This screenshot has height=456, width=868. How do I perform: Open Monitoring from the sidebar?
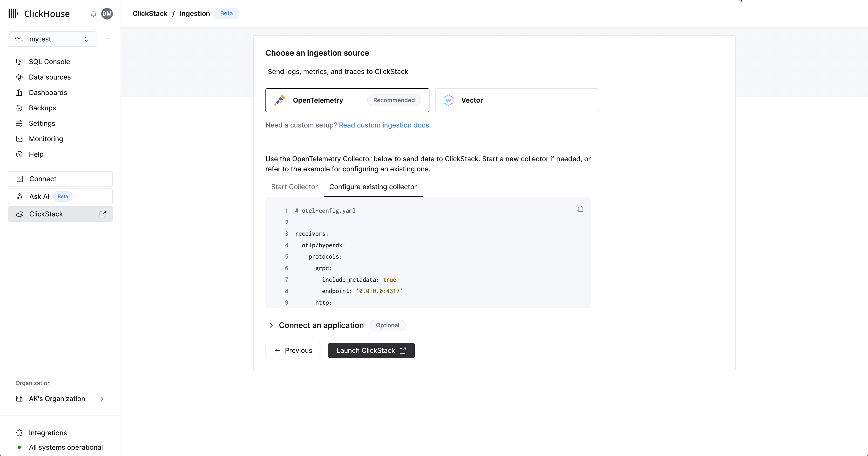pyautogui.click(x=46, y=139)
